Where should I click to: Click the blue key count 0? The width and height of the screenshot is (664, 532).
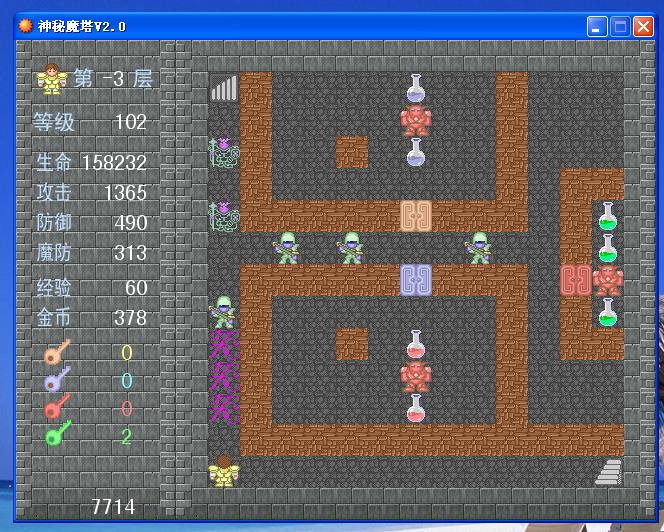click(x=127, y=380)
